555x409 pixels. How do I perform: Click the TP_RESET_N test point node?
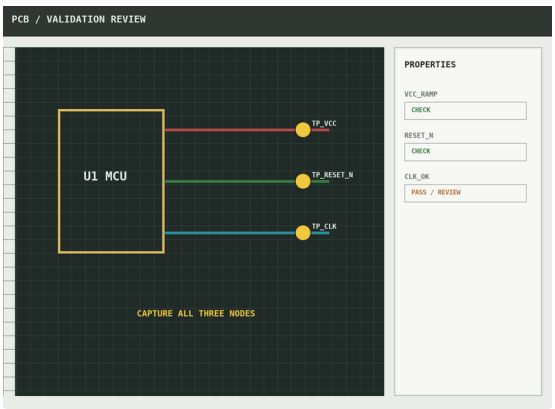pos(303,181)
